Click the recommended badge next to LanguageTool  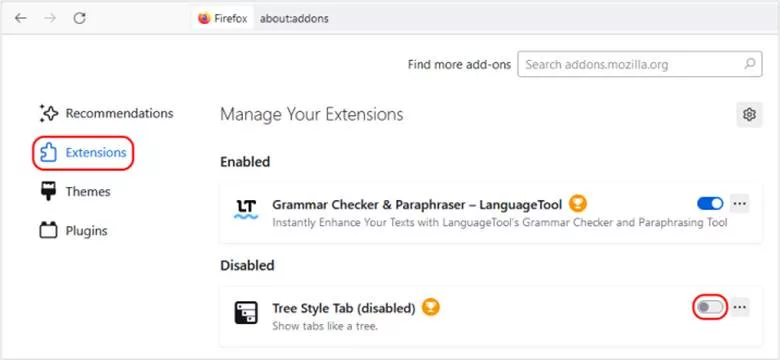(578, 203)
